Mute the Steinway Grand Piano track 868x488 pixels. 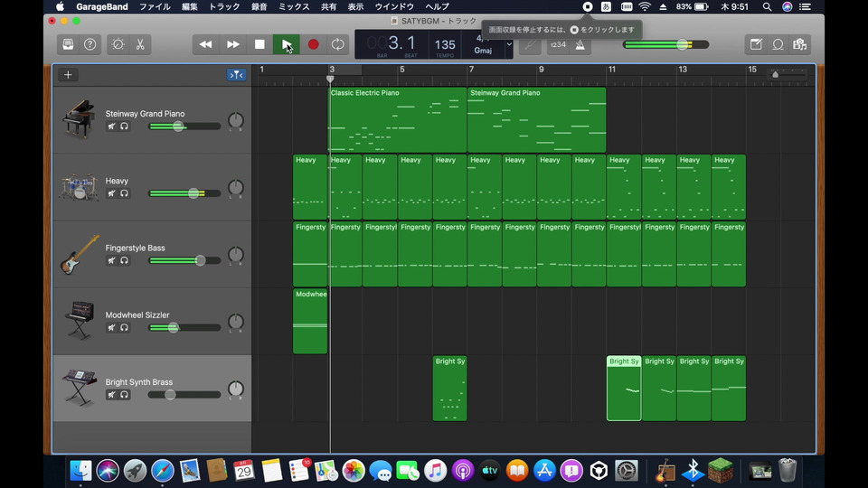pos(112,127)
